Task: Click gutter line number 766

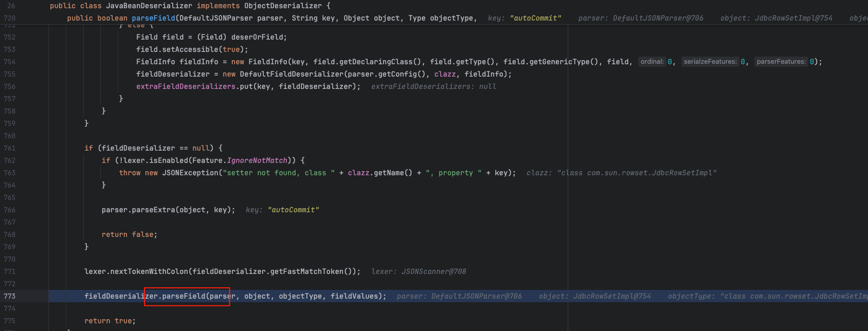Action: click(x=9, y=210)
